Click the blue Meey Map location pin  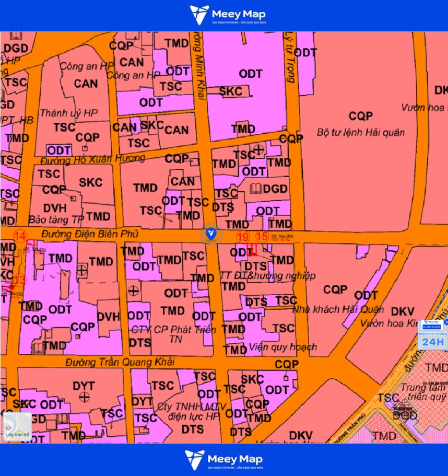pos(211,234)
